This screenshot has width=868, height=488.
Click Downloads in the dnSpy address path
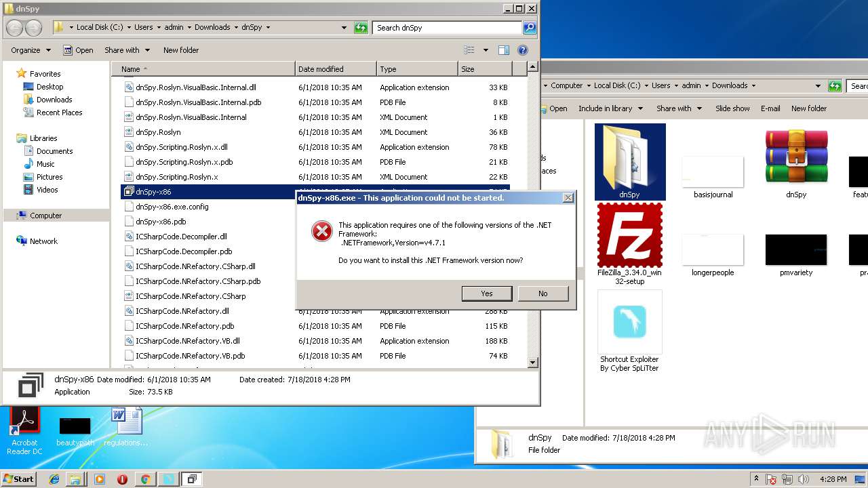click(x=212, y=28)
